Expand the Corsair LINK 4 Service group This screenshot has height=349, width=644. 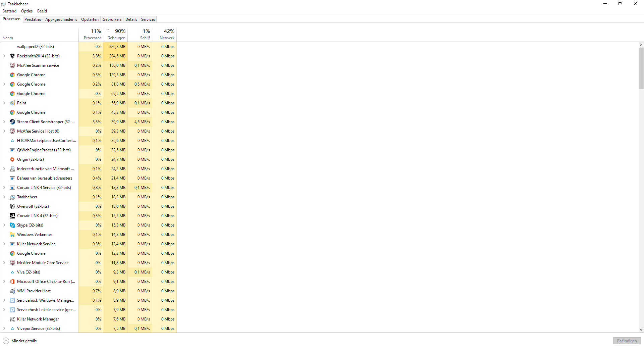point(4,188)
